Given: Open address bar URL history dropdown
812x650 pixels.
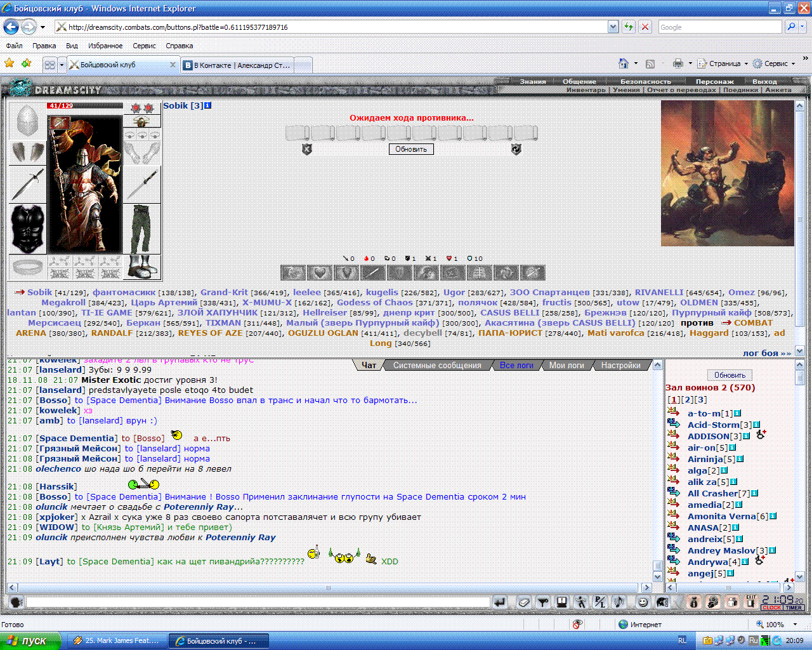Looking at the screenshot, I should 613,27.
